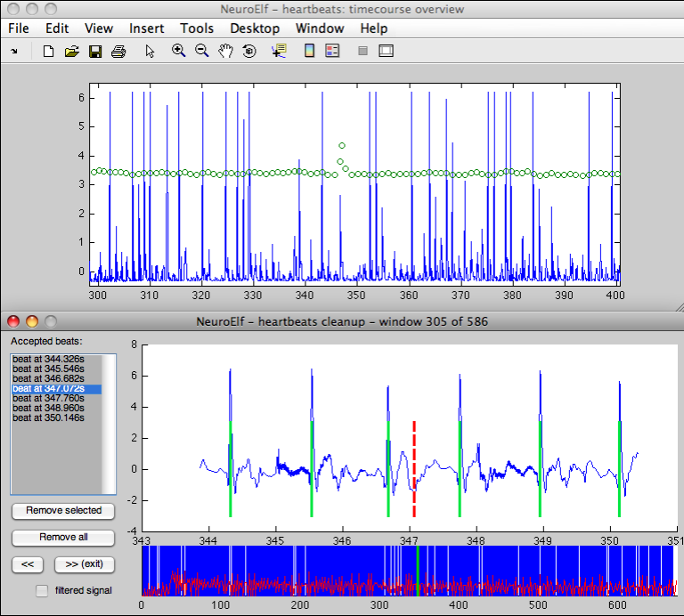Enable the Rotate 3D tool
This screenshot has height=616, width=684.
point(248,52)
